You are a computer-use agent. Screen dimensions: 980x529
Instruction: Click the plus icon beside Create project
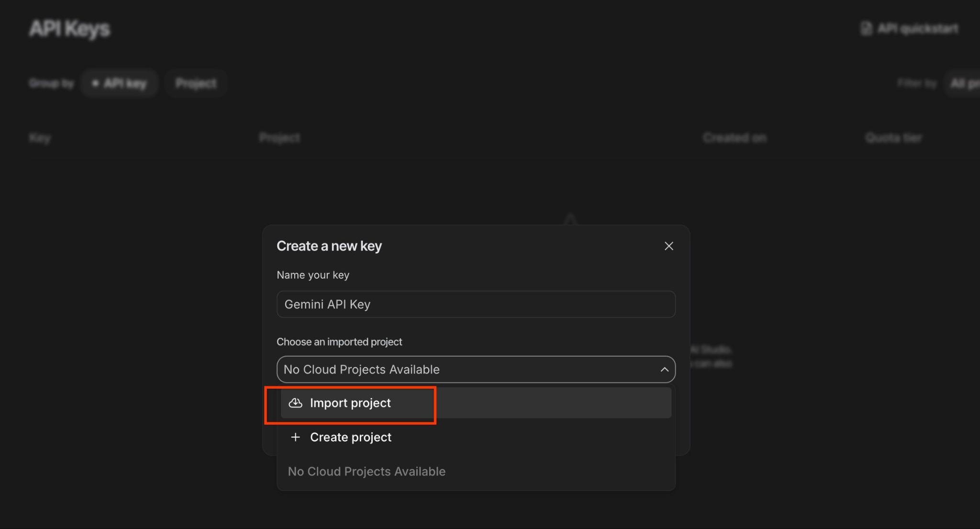[295, 438]
